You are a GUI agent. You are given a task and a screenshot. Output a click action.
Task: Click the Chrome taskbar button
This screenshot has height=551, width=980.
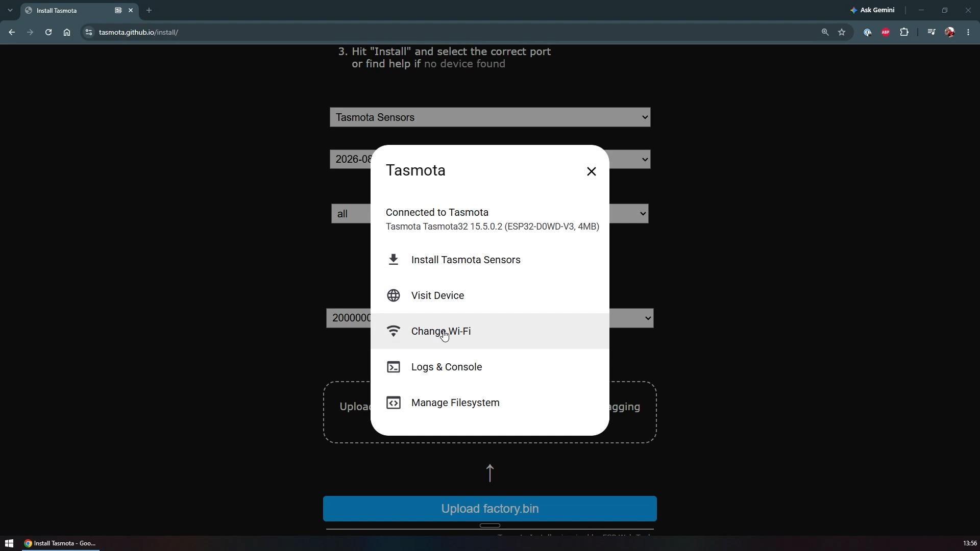[60, 543]
